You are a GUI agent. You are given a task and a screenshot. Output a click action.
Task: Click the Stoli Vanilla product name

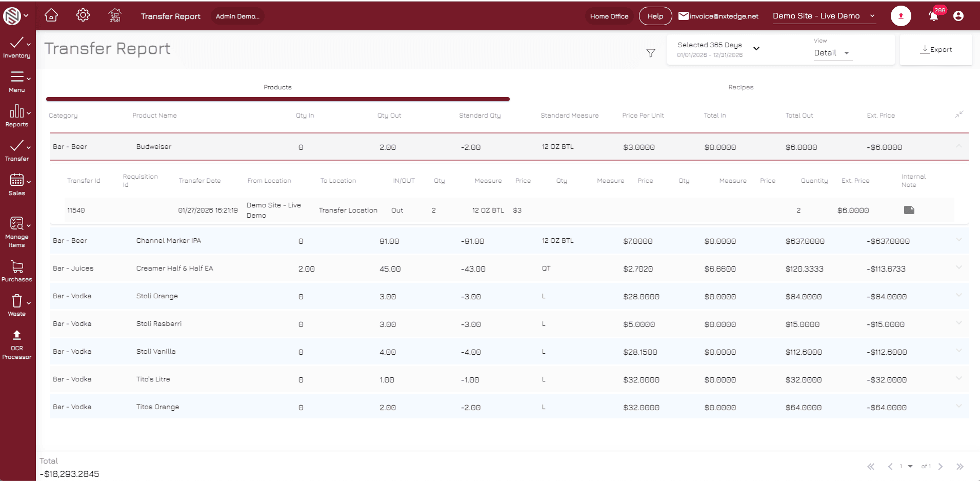(156, 351)
